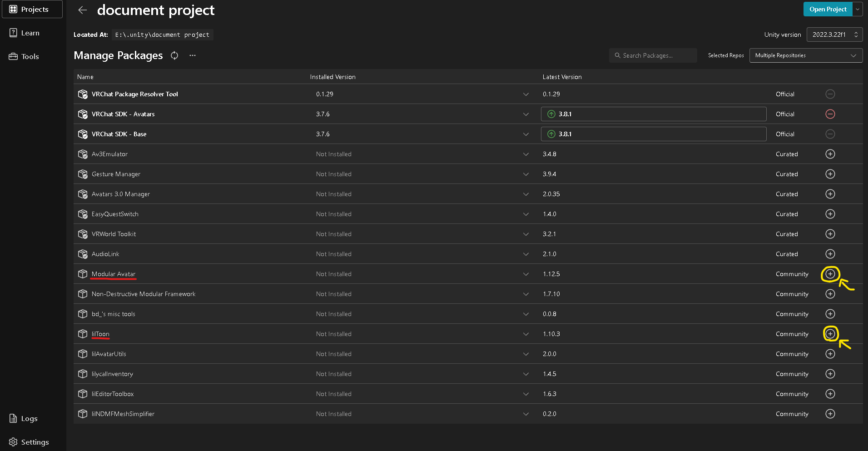Add EasyQuestSwitch with its plus icon
The height and width of the screenshot is (451, 868).
[830, 214]
